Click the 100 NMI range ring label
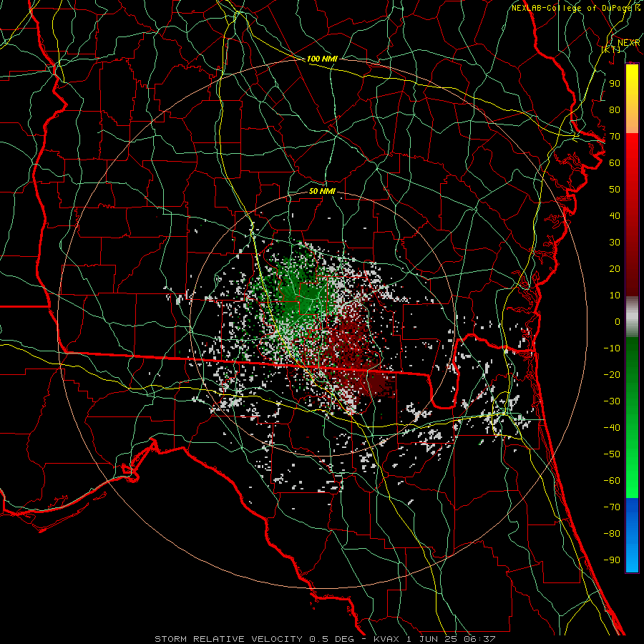644x644 pixels. 322,59
